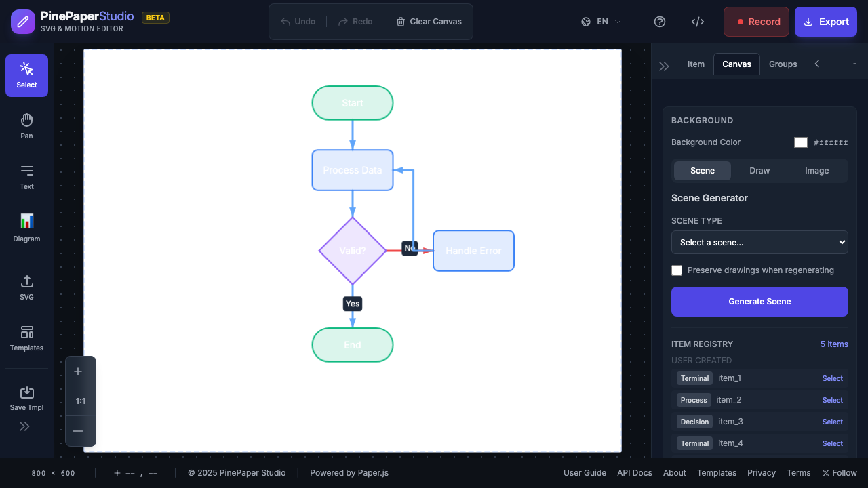
Task: Collapse the left sidebar with double chevron
Action: [25, 426]
